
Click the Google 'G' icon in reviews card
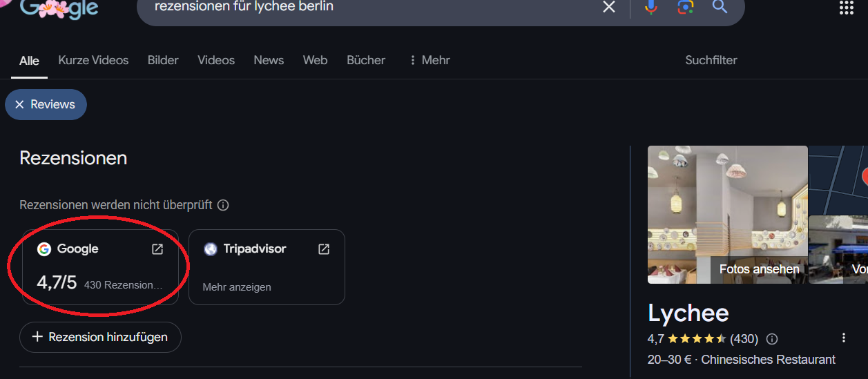[x=44, y=249]
